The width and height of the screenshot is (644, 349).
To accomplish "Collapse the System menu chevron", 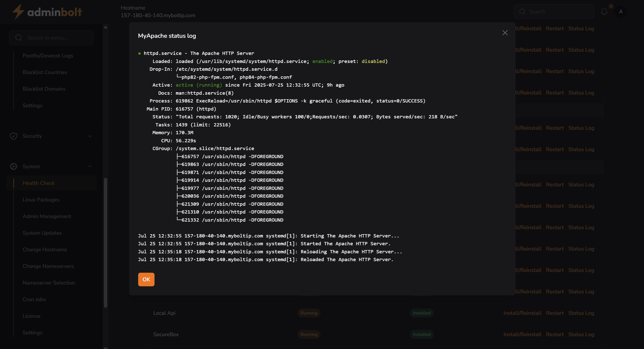I will pyautogui.click(x=90, y=166).
